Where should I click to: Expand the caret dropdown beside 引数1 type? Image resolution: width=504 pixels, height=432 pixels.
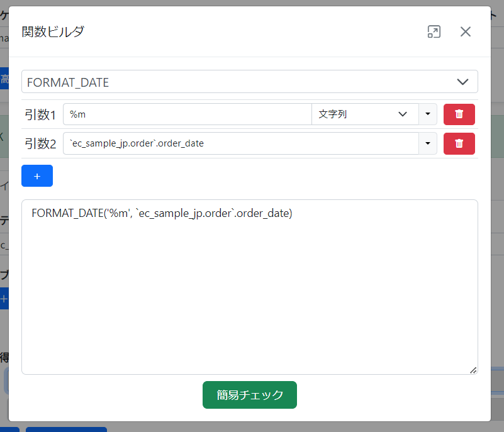(428, 114)
